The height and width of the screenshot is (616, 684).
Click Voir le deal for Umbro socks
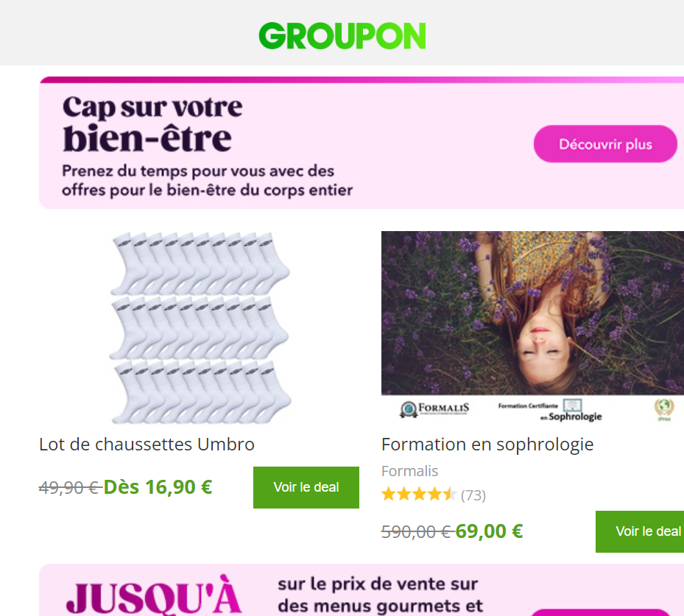point(306,487)
